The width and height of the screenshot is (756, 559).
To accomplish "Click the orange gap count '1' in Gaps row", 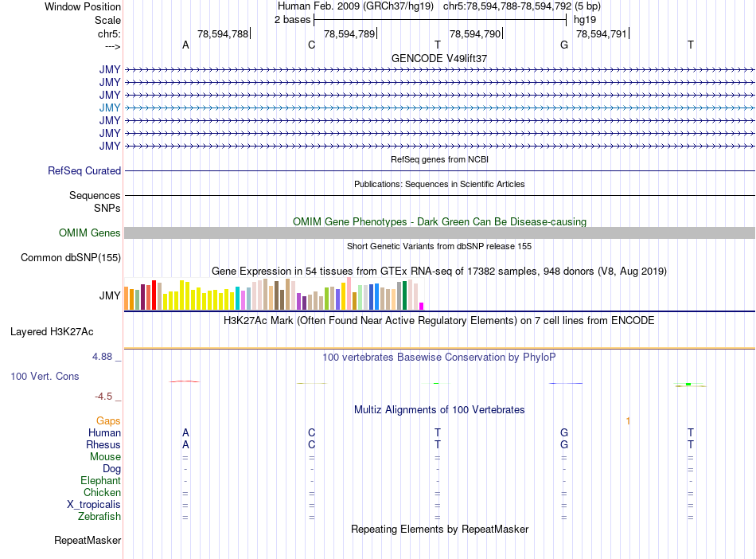I will coord(628,421).
